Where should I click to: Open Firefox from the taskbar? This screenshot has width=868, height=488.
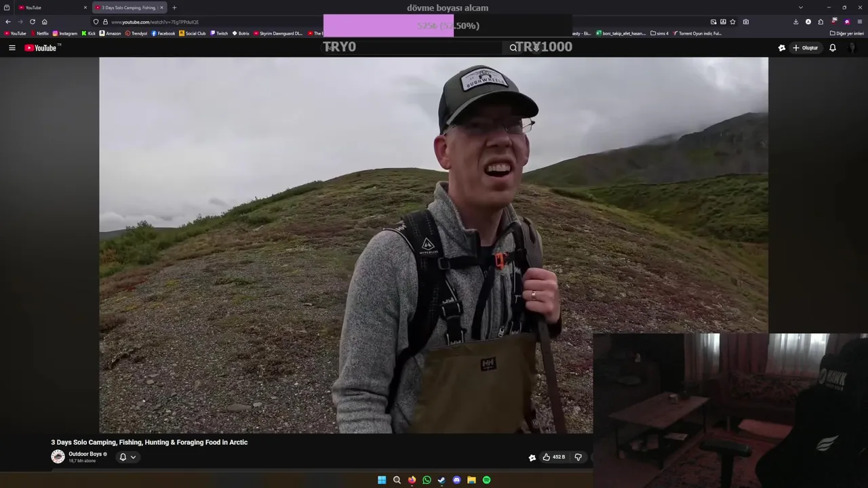click(412, 480)
